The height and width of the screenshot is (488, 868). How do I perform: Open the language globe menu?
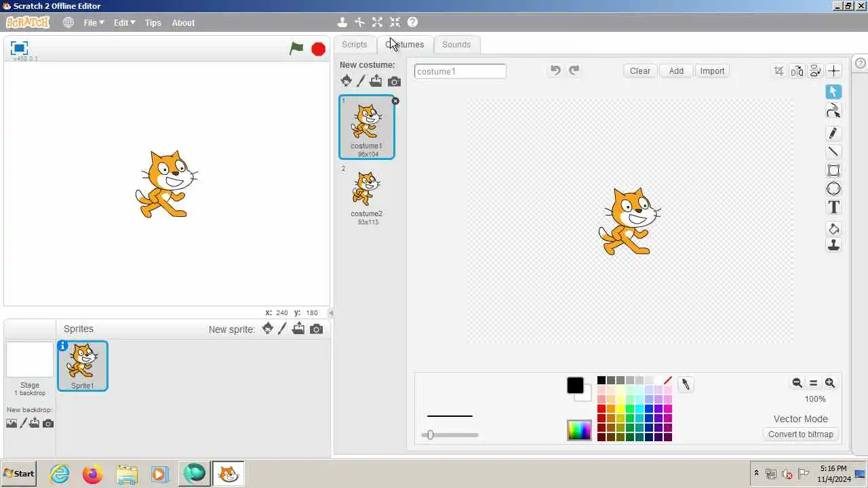[68, 22]
